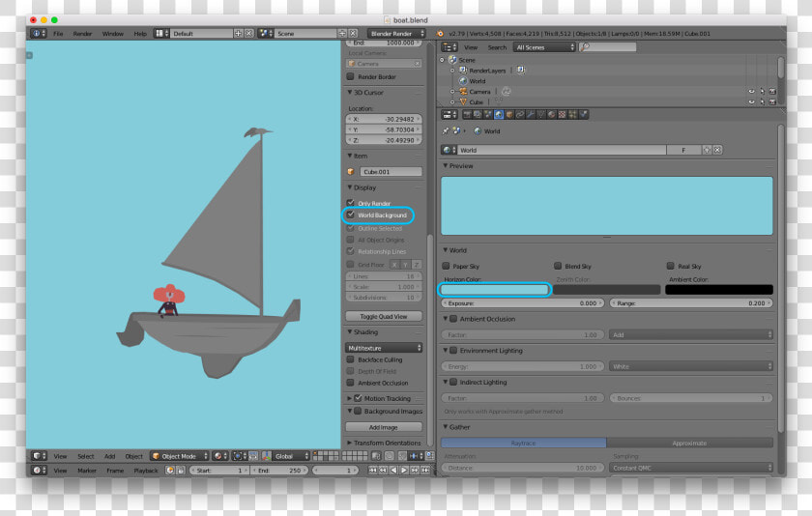Select the Raytrace gather method
This screenshot has width=812, height=516.
[x=524, y=443]
